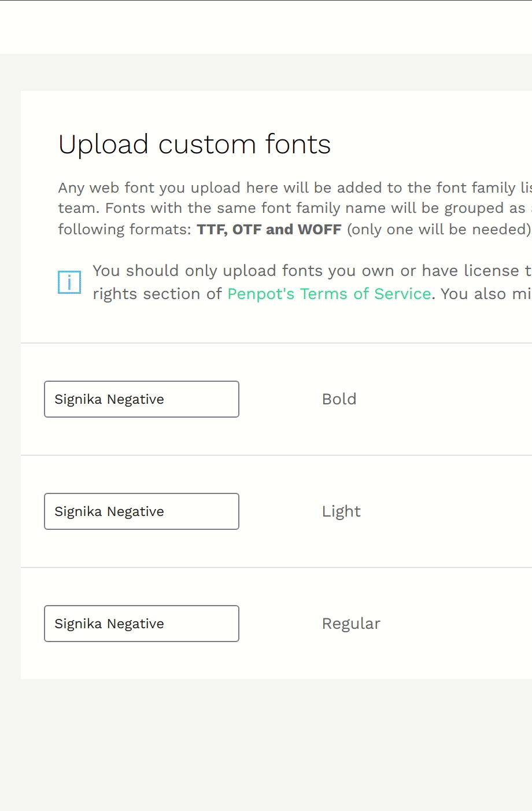Click the "(only one will be needed)" text

coord(439,229)
